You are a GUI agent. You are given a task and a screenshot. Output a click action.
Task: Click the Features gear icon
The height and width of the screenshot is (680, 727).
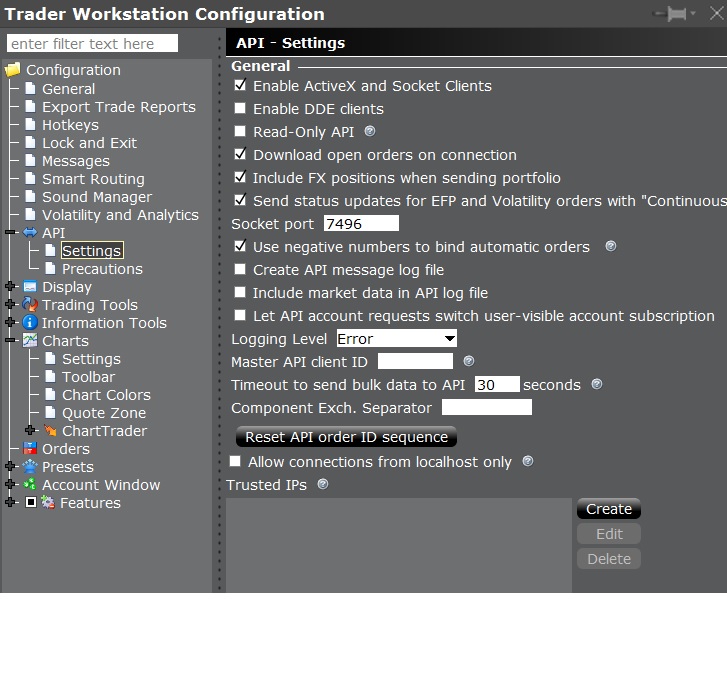pos(48,502)
